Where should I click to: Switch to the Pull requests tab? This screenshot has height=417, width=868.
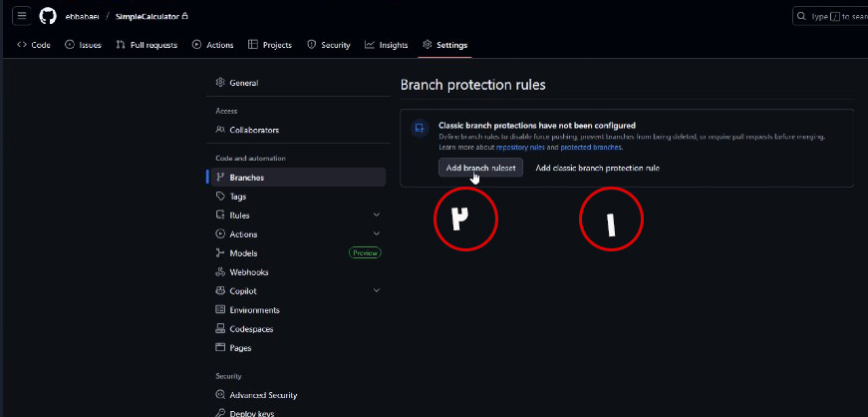pyautogui.click(x=148, y=45)
